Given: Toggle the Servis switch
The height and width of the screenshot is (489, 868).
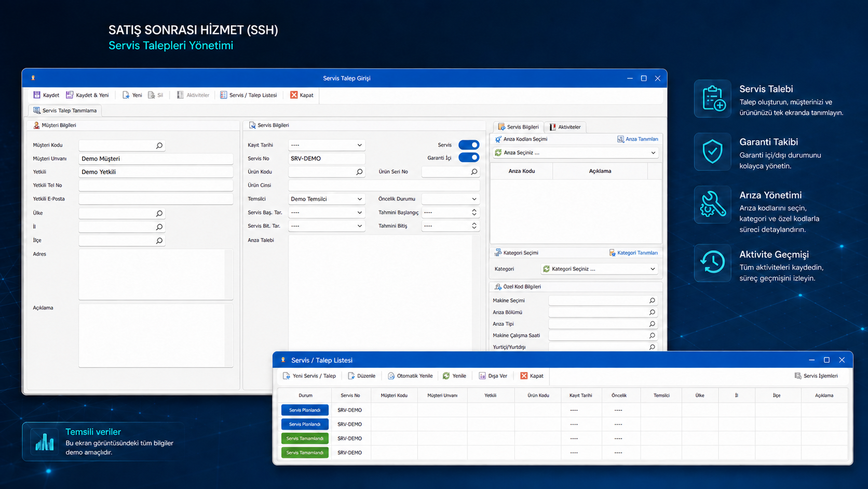Looking at the screenshot, I should tap(469, 145).
